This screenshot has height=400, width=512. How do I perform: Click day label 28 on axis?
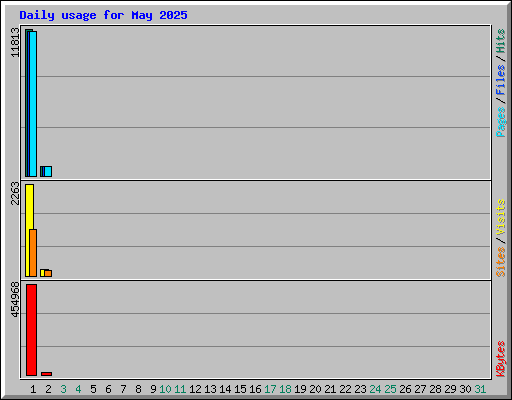[x=435, y=389]
